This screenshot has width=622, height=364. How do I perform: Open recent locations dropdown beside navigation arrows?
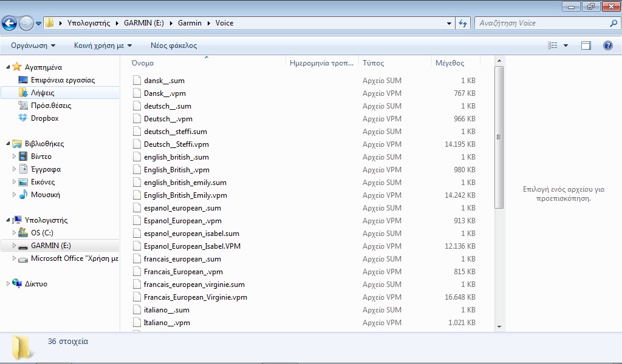coord(38,24)
